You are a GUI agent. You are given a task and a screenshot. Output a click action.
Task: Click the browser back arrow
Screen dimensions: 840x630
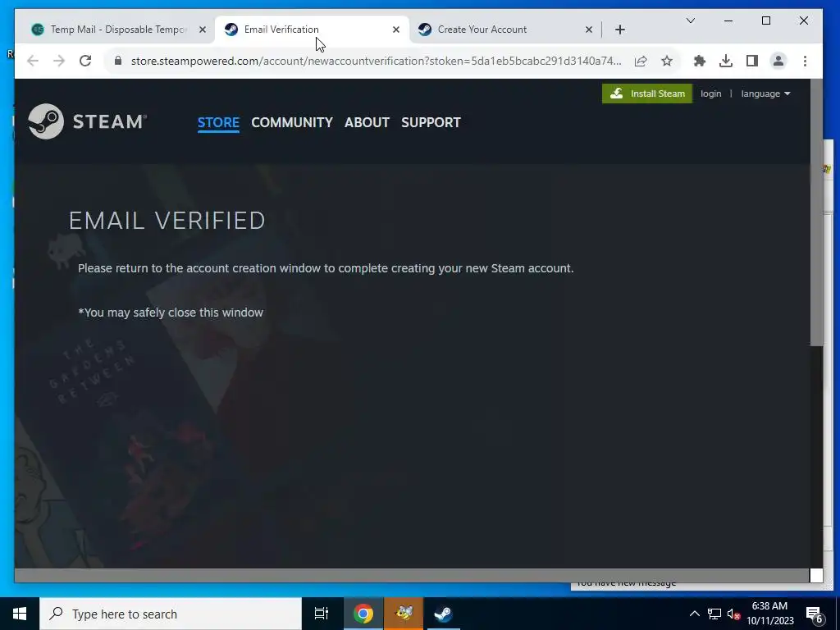33,61
